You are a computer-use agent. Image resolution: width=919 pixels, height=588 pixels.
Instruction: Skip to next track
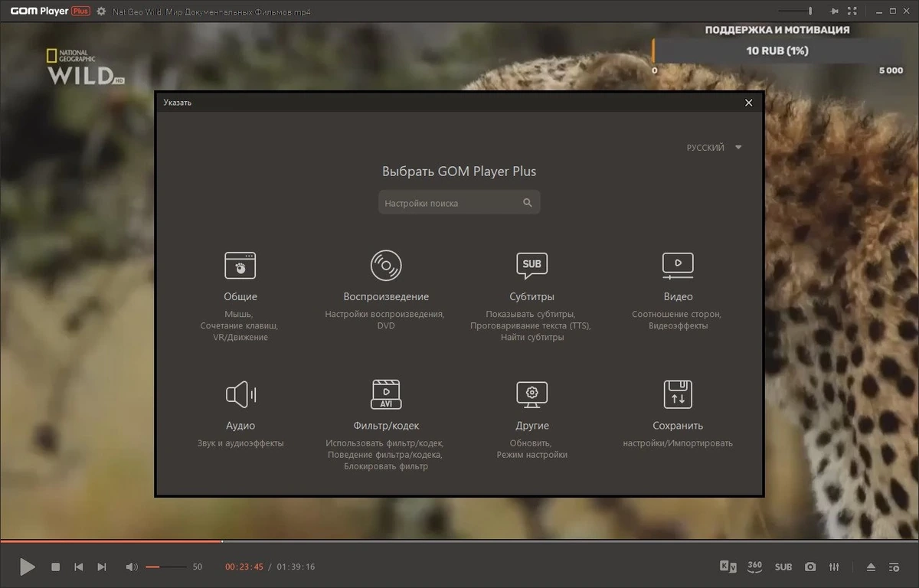coord(102,567)
